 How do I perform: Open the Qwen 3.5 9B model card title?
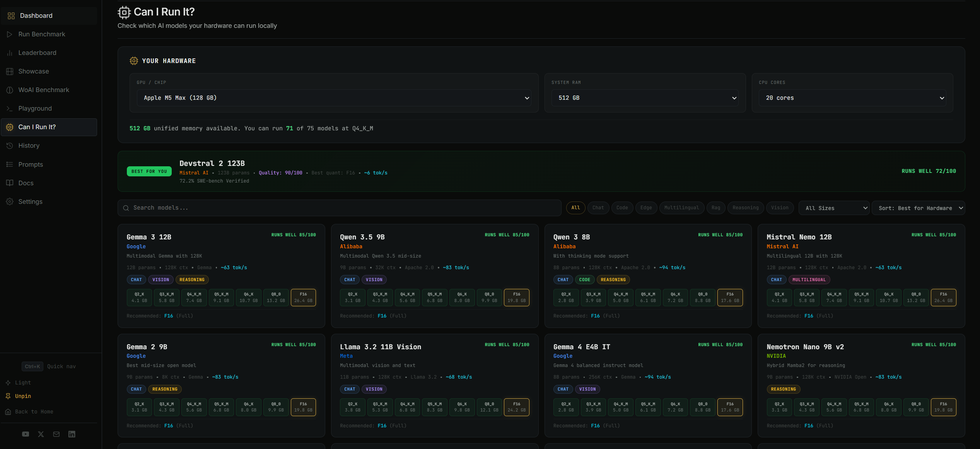pos(362,237)
